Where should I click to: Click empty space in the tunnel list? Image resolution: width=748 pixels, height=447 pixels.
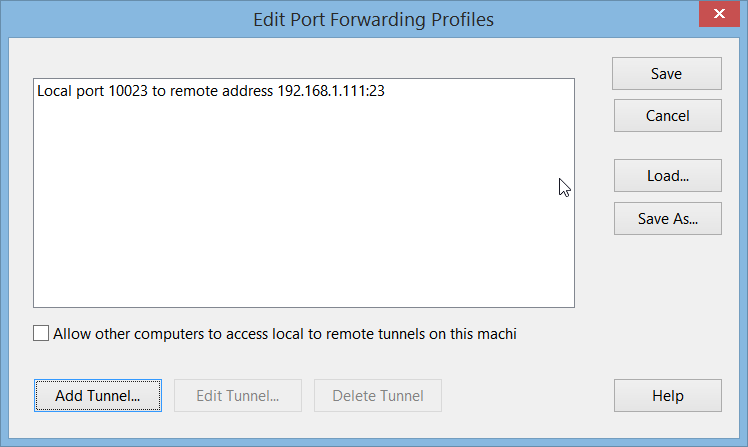click(x=300, y=200)
